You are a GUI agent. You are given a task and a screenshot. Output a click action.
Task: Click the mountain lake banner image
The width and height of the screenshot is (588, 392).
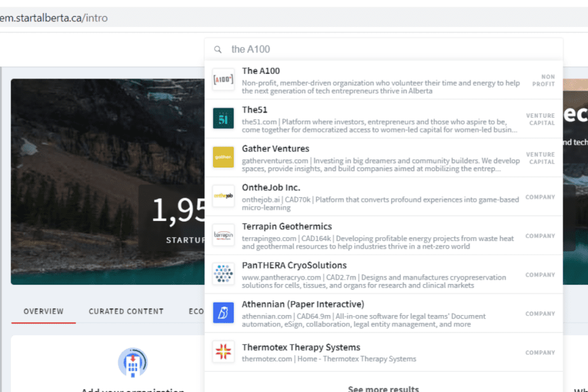107,181
